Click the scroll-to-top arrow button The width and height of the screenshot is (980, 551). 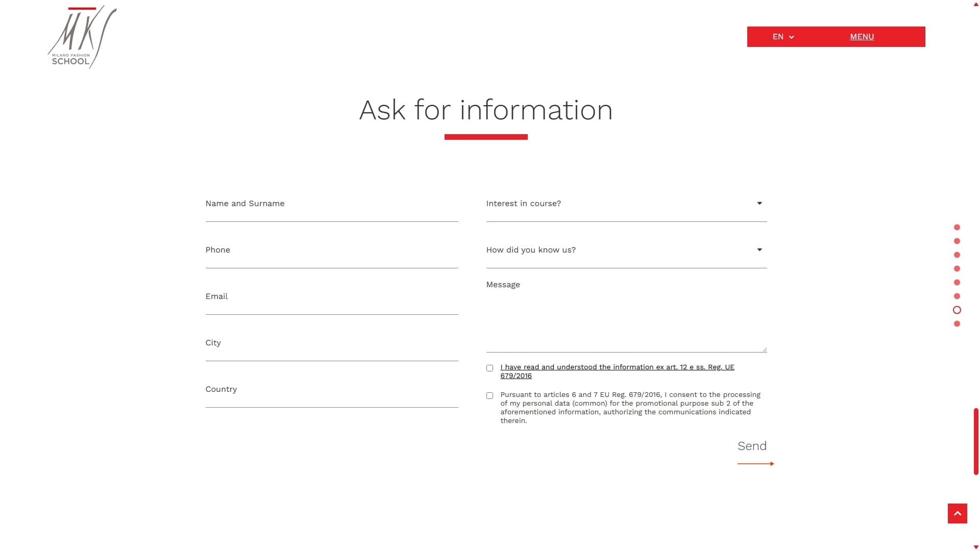tap(957, 513)
